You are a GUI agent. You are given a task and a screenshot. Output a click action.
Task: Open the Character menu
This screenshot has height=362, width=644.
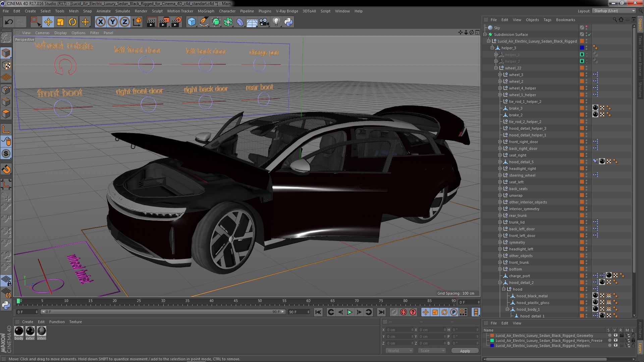click(227, 11)
